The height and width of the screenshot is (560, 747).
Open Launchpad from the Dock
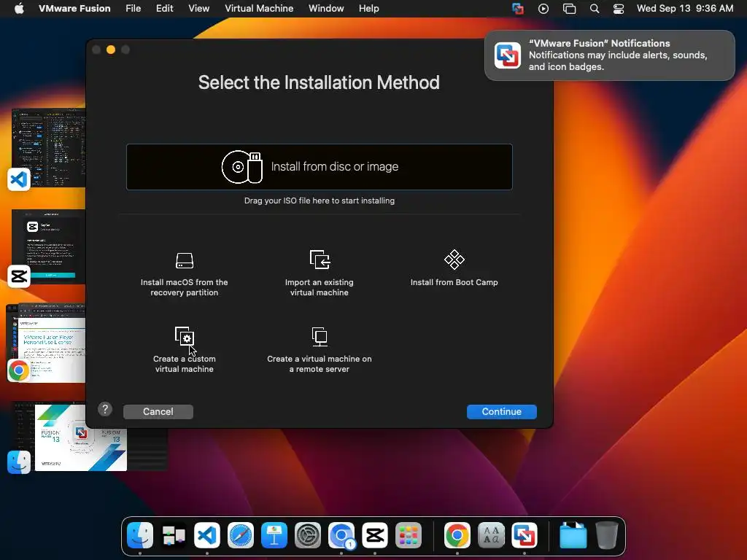click(x=409, y=535)
